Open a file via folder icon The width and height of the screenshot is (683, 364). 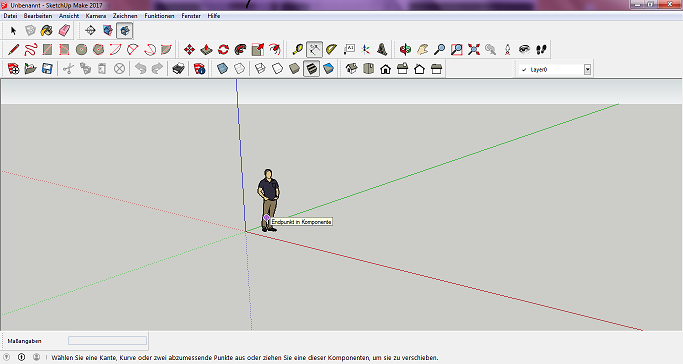[30, 69]
